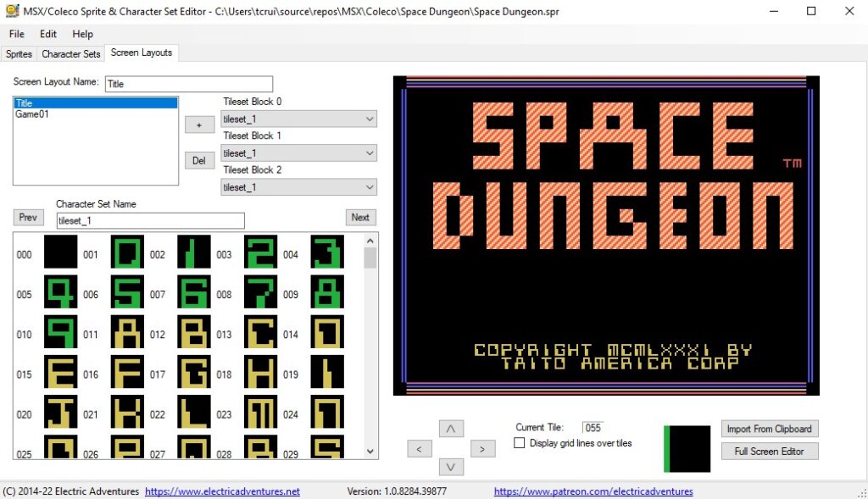The image size is (868, 499).
Task: Click the app icon in the title bar
Action: tap(12, 11)
